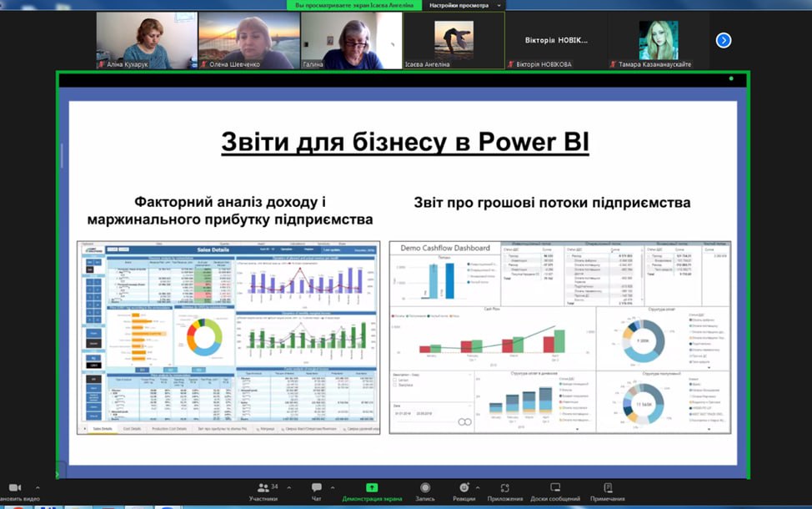The width and height of the screenshot is (812, 509).
Task: Open Доски сообщений whiteboards
Action: pos(555,492)
